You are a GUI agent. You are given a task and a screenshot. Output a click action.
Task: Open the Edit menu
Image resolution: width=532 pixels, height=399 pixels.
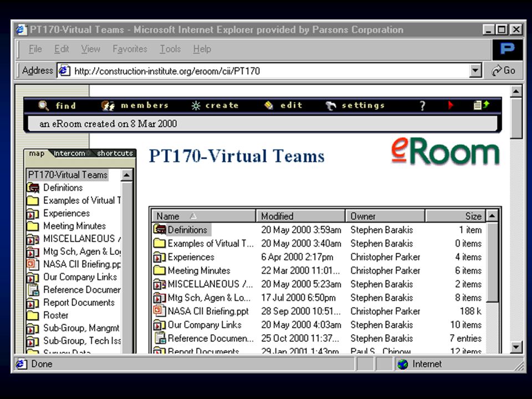tap(62, 49)
